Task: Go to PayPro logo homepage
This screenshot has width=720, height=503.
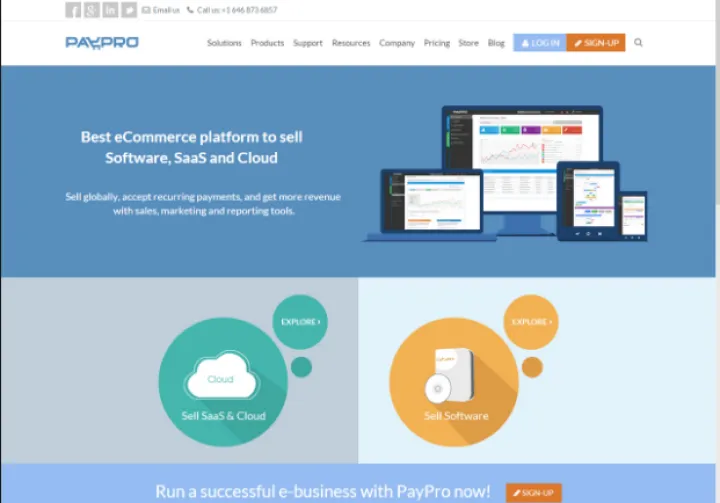Action: coord(102,43)
